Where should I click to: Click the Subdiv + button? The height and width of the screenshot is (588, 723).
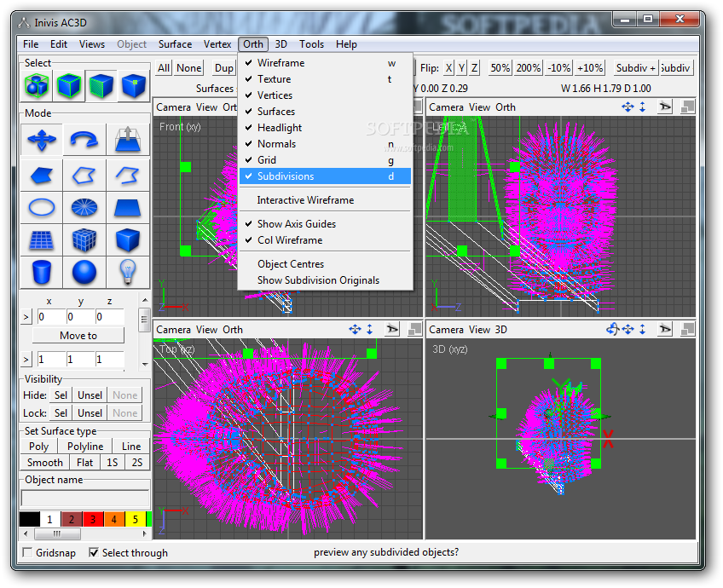635,68
